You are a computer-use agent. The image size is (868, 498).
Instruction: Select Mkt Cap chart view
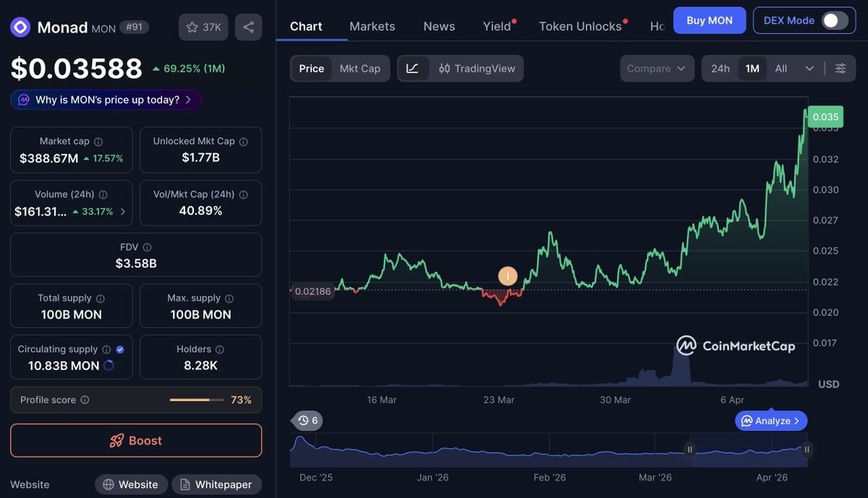360,69
